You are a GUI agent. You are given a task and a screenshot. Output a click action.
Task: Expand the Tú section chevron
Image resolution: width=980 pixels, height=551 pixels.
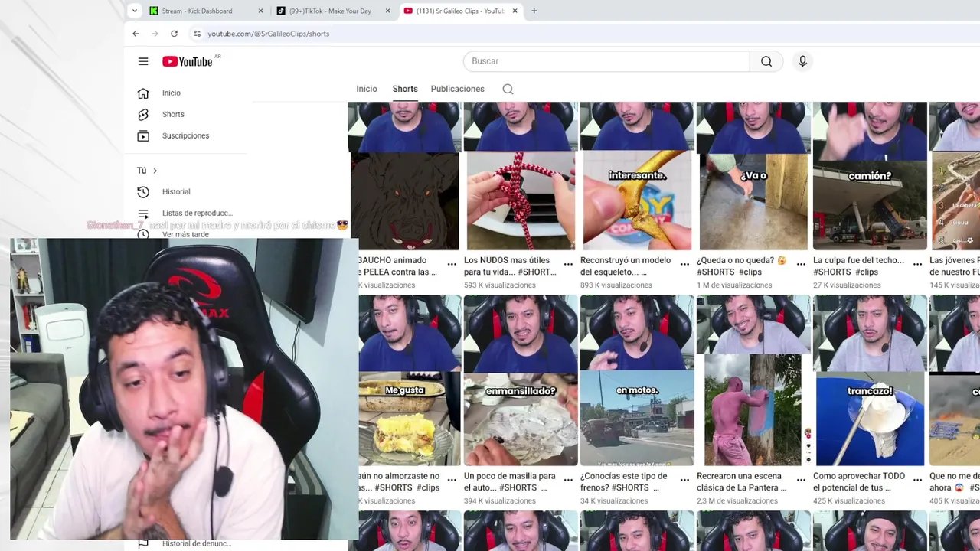click(x=155, y=171)
